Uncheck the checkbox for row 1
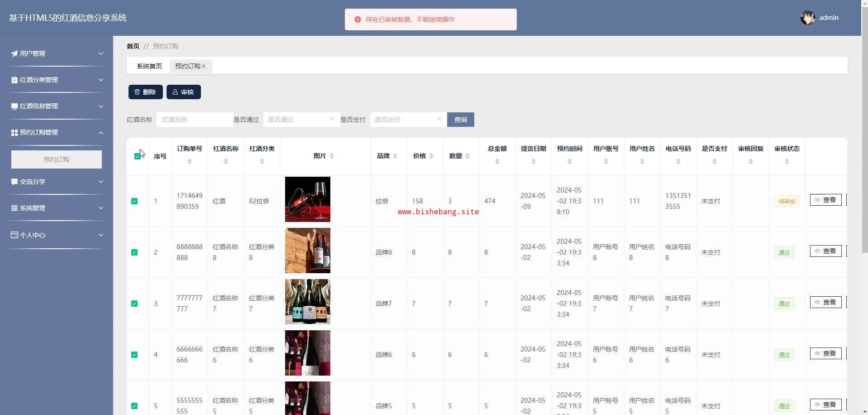This screenshot has width=868, height=415. [x=134, y=201]
